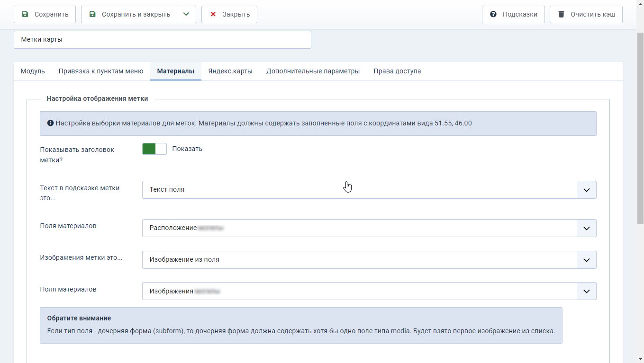Toggle the Показывать заголовок метки switch
The width and height of the screenshot is (644, 363).
tap(154, 149)
